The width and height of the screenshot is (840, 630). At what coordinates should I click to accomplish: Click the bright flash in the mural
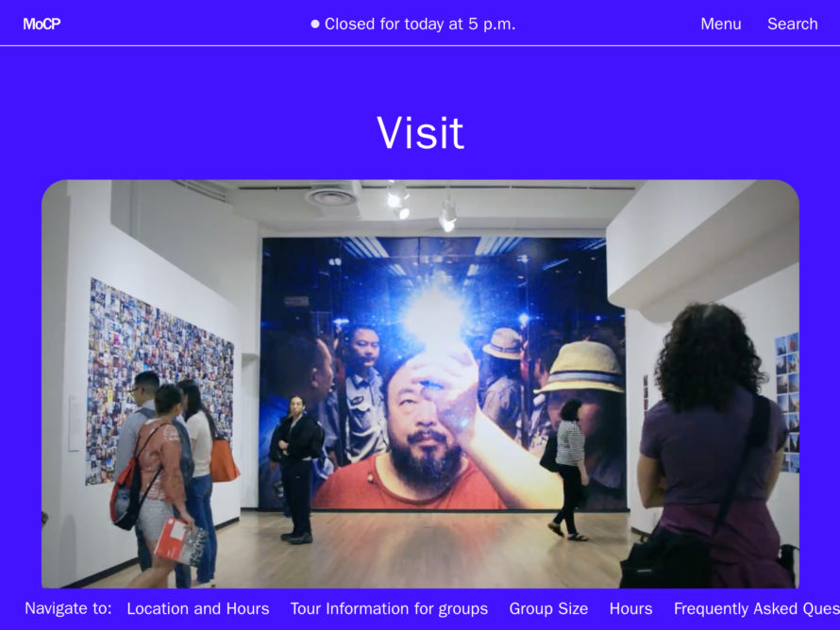tap(434, 316)
